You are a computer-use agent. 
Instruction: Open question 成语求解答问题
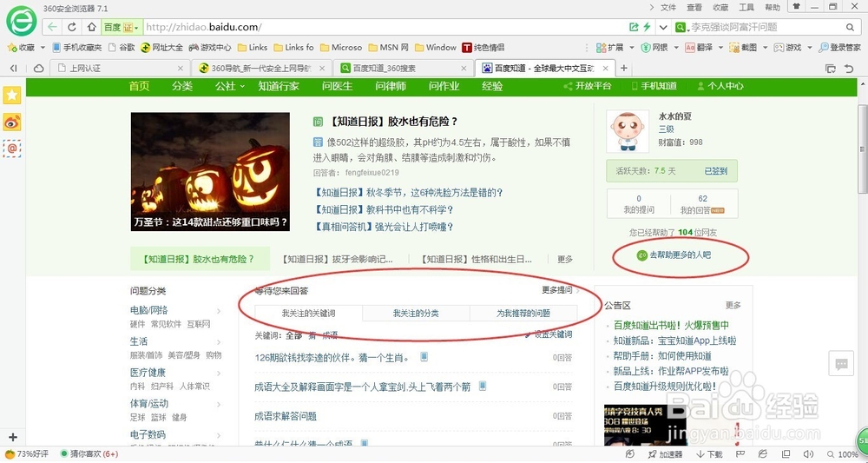(285, 416)
